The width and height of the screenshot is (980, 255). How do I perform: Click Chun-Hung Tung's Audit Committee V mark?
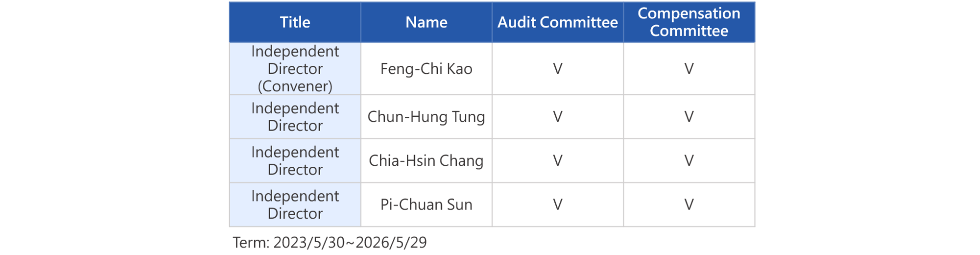tap(557, 117)
